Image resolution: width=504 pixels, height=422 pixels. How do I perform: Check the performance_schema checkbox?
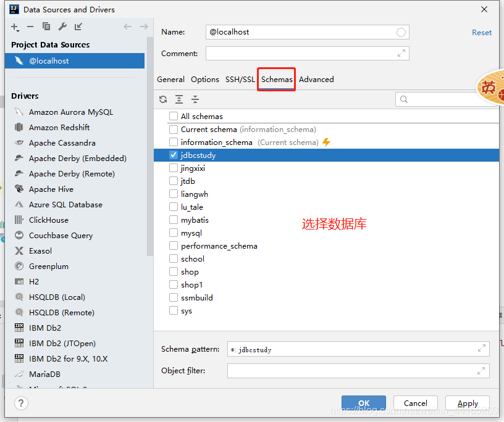coord(174,246)
